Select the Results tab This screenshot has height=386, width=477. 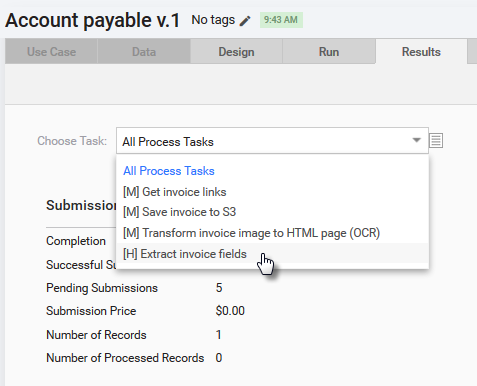coord(421,52)
